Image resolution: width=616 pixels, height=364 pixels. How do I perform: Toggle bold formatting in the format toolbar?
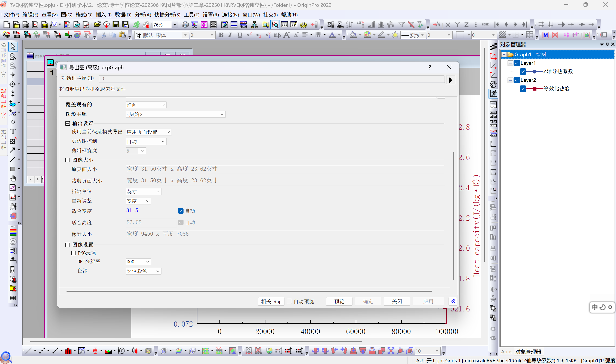coord(221,35)
